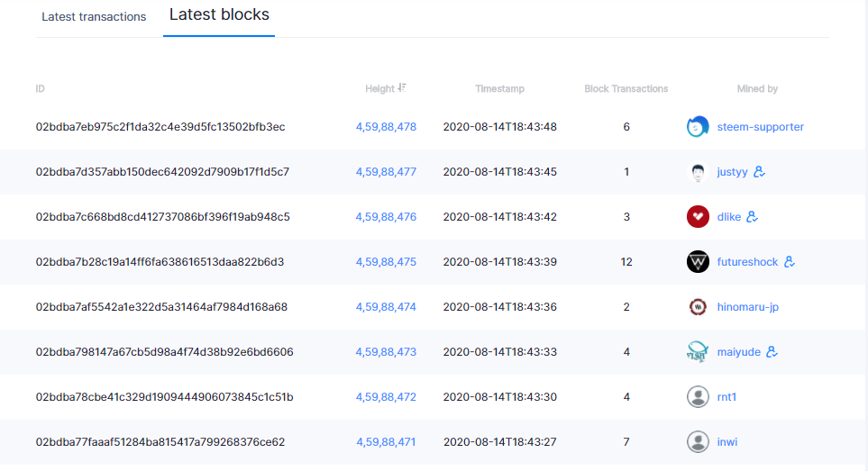Open the hinomaru-jp miner profile link
The height and width of the screenshot is (471, 868).
coord(747,307)
